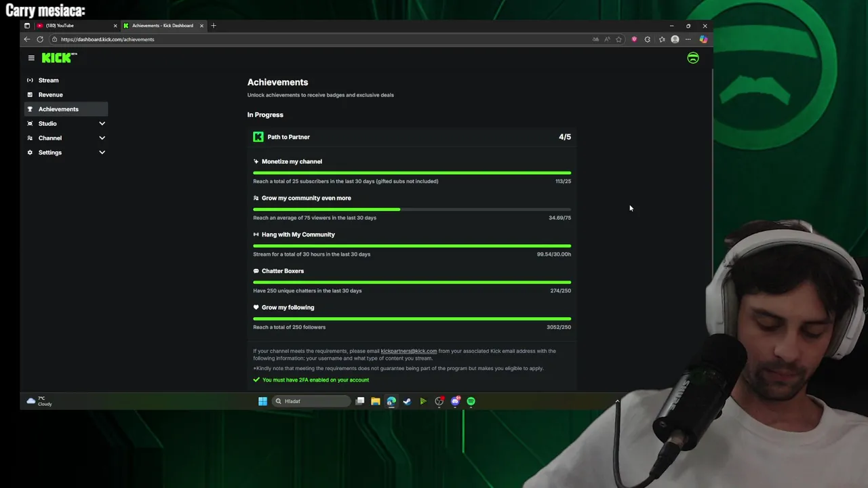Click the Chatter Boxers chat icon

point(256,271)
